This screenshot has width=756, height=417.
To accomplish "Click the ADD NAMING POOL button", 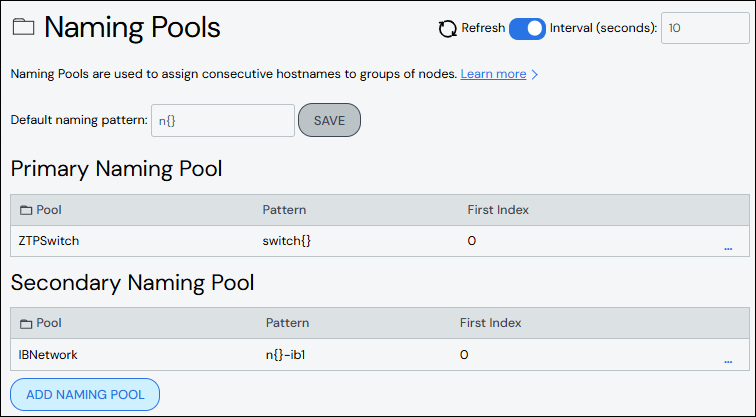I will click(x=85, y=394).
